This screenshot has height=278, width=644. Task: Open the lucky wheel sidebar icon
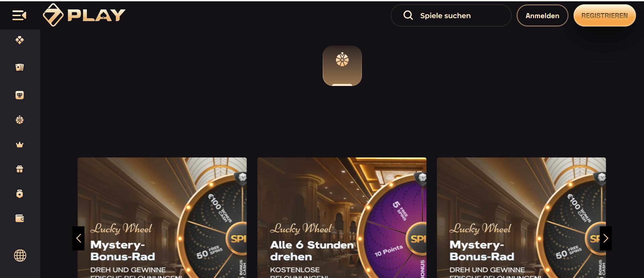[20, 120]
